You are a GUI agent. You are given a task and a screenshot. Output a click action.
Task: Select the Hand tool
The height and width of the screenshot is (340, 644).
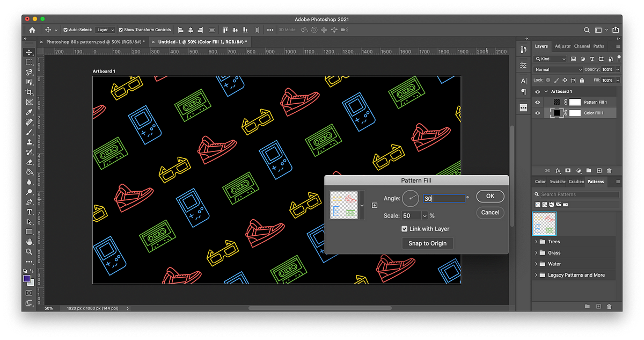pos(30,242)
